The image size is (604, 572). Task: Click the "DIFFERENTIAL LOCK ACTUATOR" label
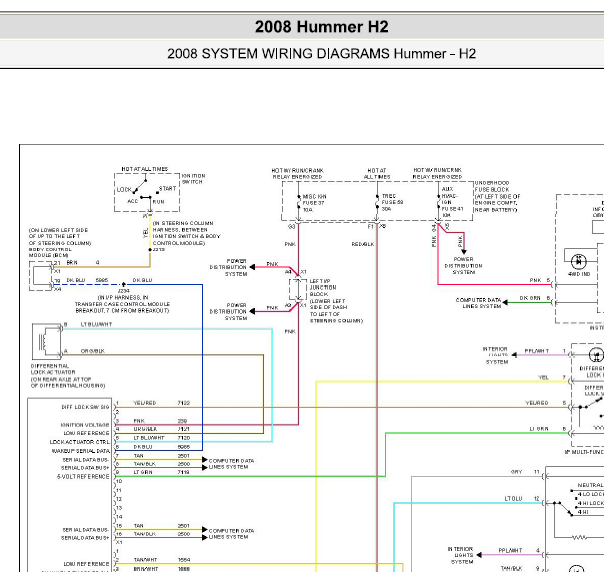[53, 369]
